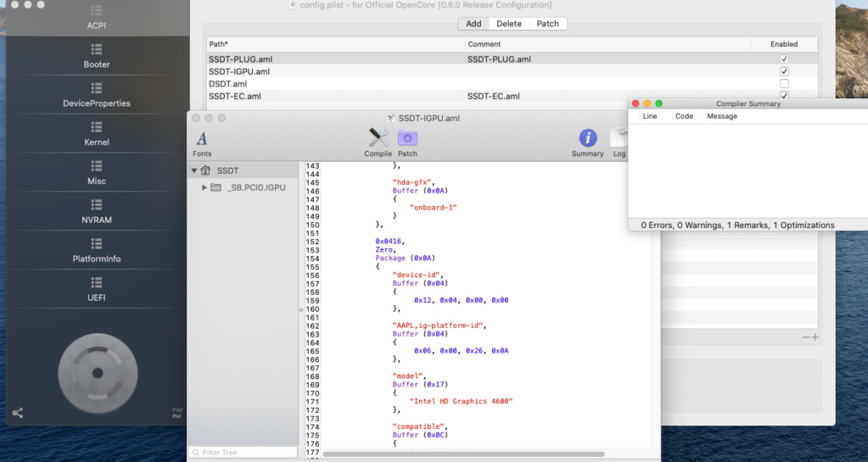Click the share icon in sidebar

(x=18, y=413)
